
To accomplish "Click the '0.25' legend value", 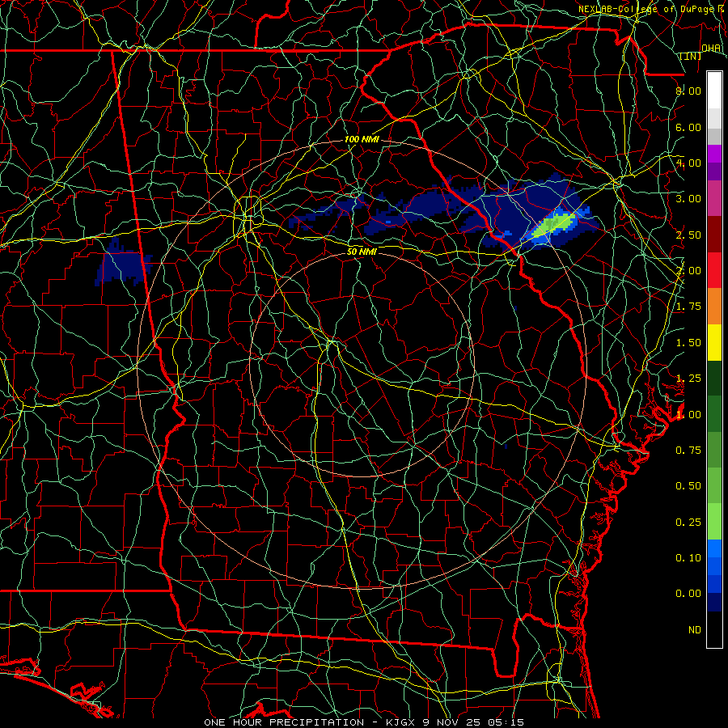I will (x=688, y=523).
